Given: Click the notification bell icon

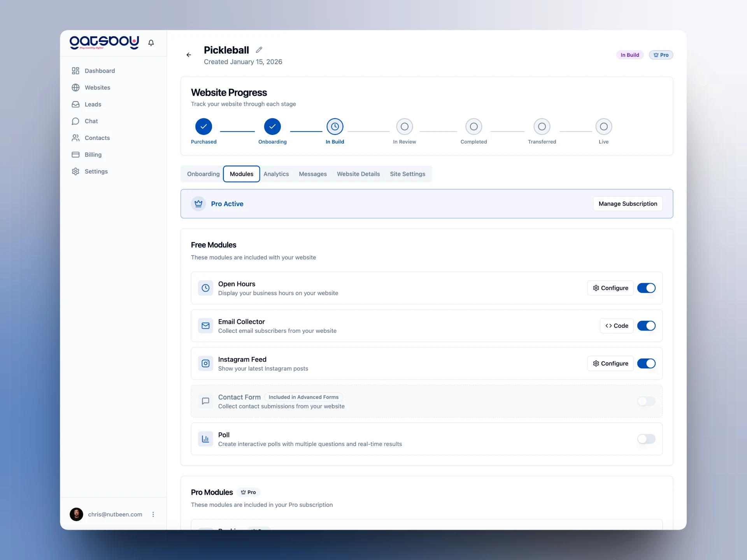Looking at the screenshot, I should pyautogui.click(x=151, y=43).
